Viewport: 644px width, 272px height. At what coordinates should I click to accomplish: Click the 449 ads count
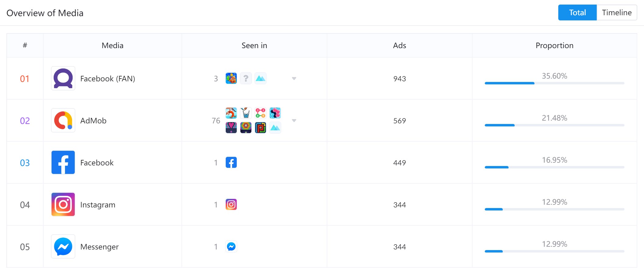tap(400, 163)
